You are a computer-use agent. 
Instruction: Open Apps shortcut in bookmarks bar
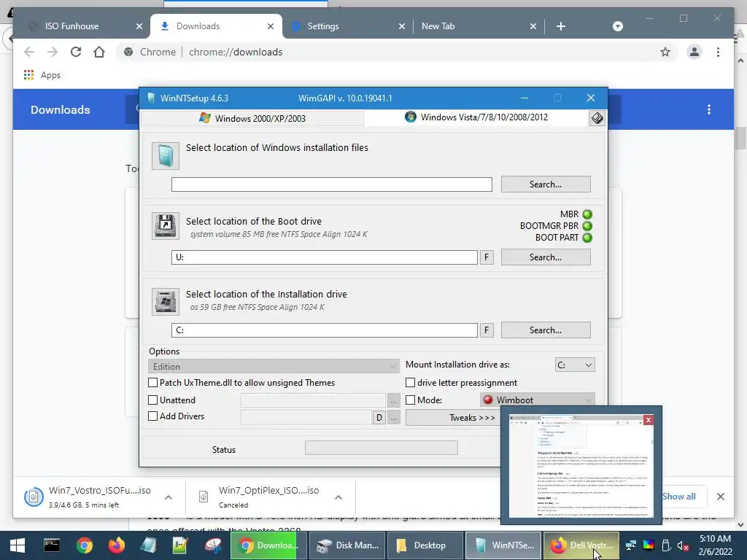click(x=42, y=75)
